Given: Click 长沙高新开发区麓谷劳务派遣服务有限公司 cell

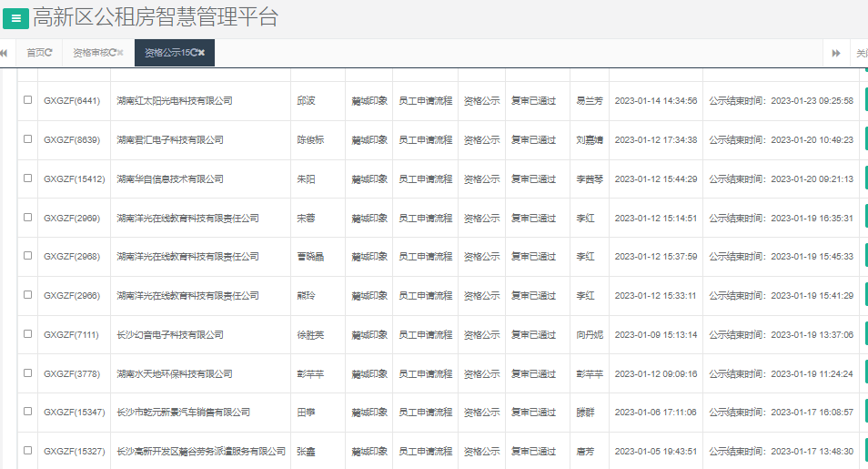Looking at the screenshot, I should click(201, 452).
